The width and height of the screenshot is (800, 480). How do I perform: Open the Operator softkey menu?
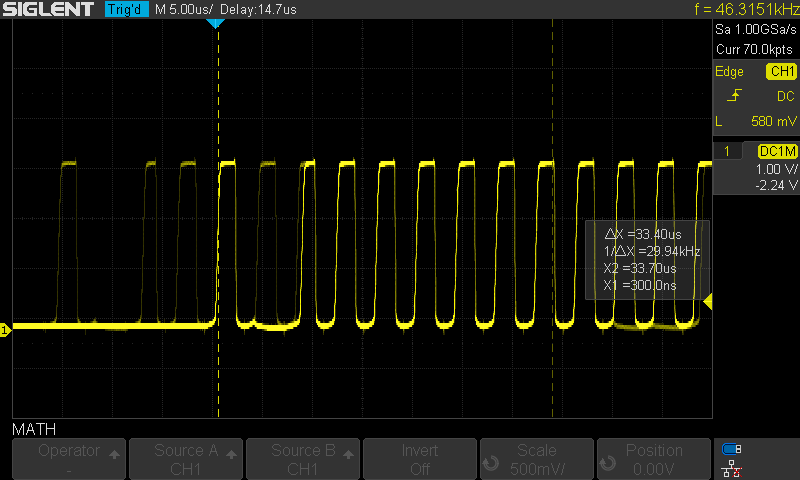[69, 459]
